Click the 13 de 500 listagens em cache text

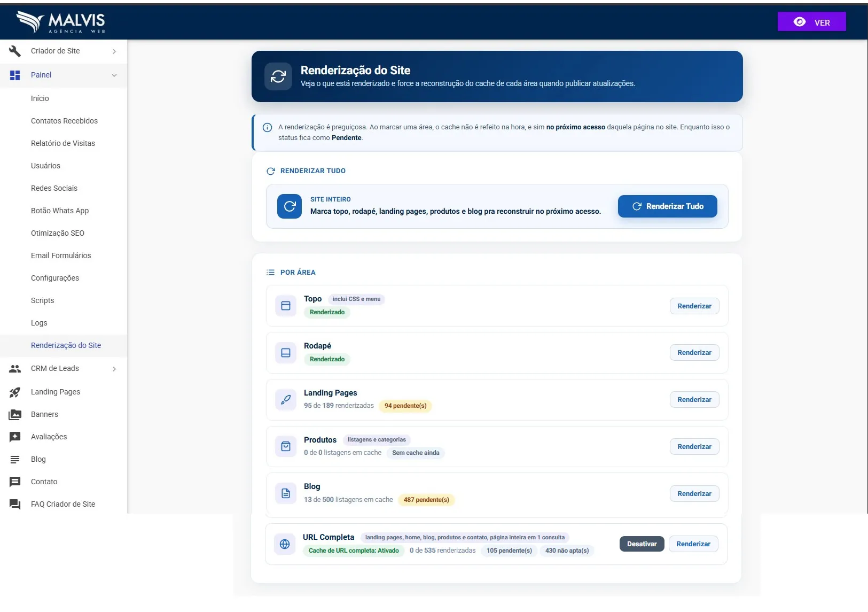coord(348,500)
